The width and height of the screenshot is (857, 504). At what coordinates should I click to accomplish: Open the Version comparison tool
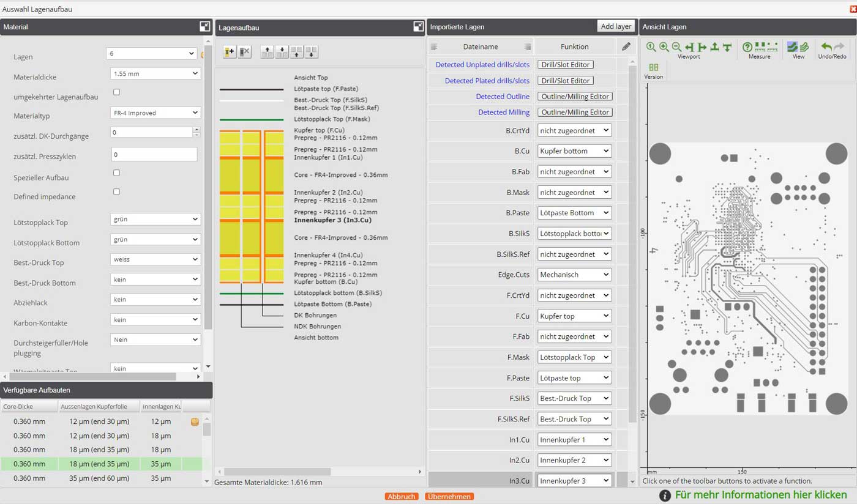(653, 69)
